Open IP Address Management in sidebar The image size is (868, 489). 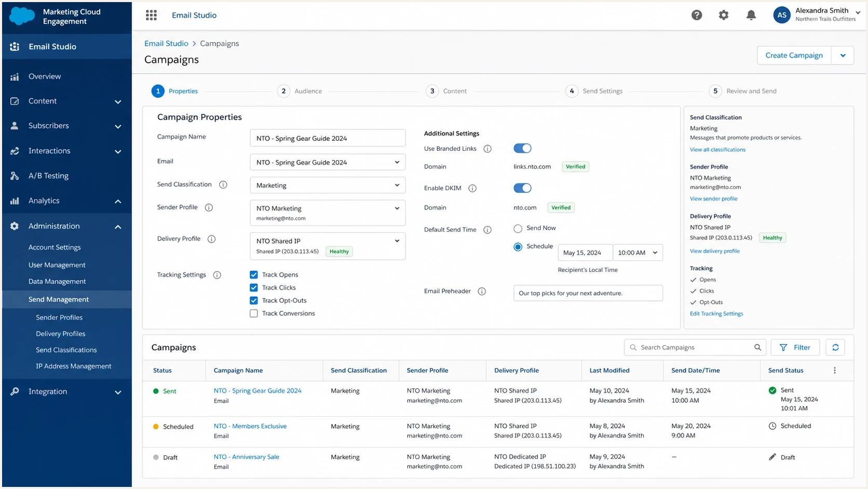coord(74,366)
